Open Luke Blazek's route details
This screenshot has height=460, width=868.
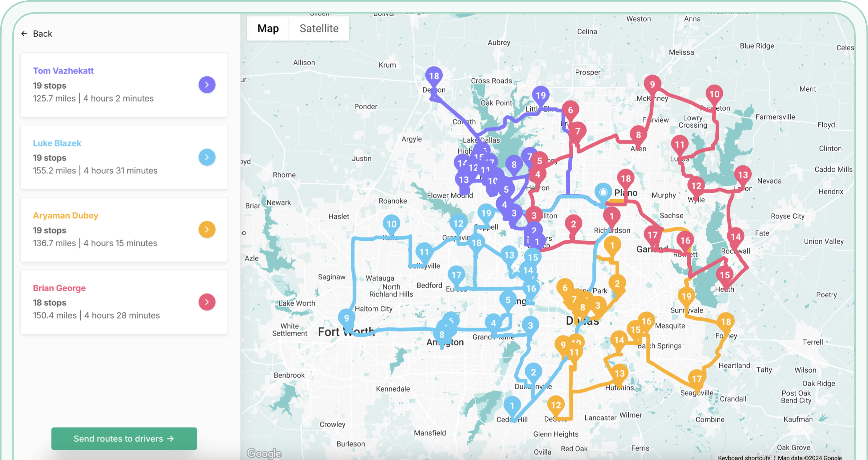tap(207, 157)
